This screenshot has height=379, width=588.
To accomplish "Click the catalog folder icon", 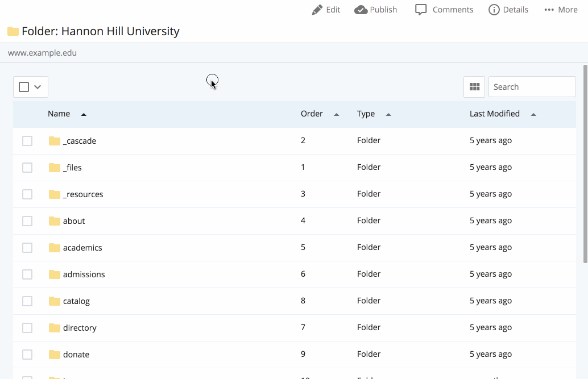I will coord(55,301).
